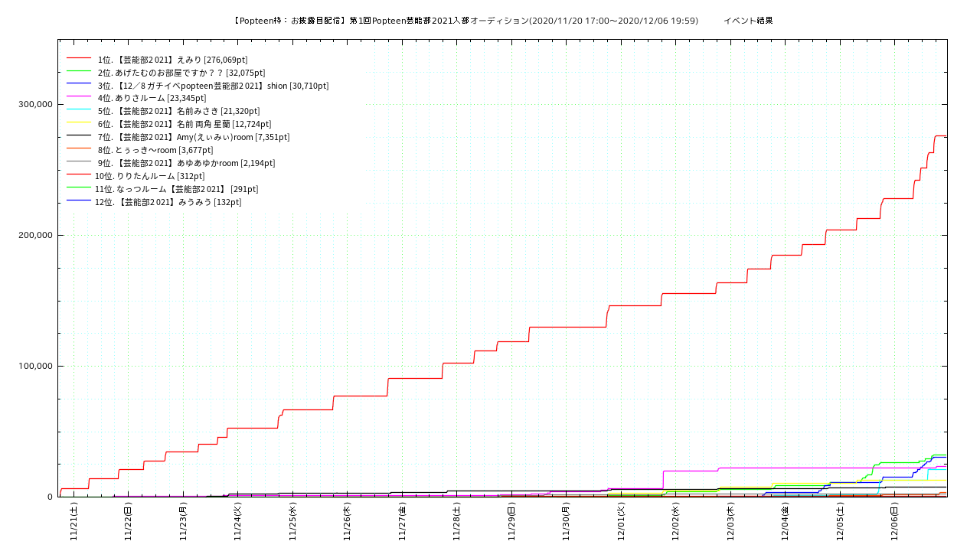The height and width of the screenshot is (551, 980).
Task: Click the 300,000 y-axis label
Action: click(x=34, y=104)
